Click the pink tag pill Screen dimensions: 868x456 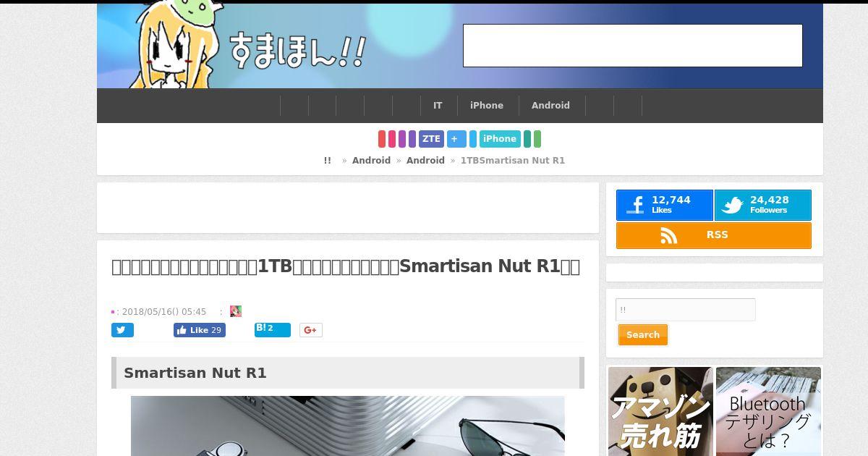click(392, 139)
